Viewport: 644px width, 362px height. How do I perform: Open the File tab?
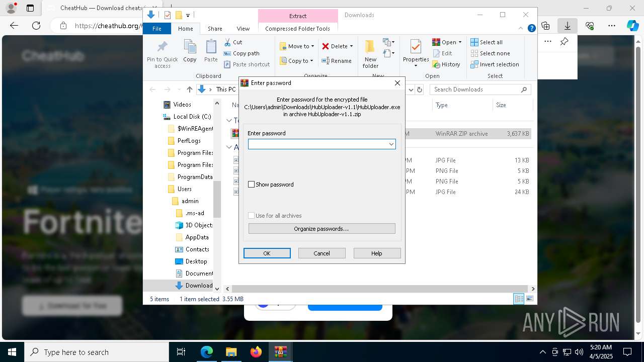[x=157, y=29]
